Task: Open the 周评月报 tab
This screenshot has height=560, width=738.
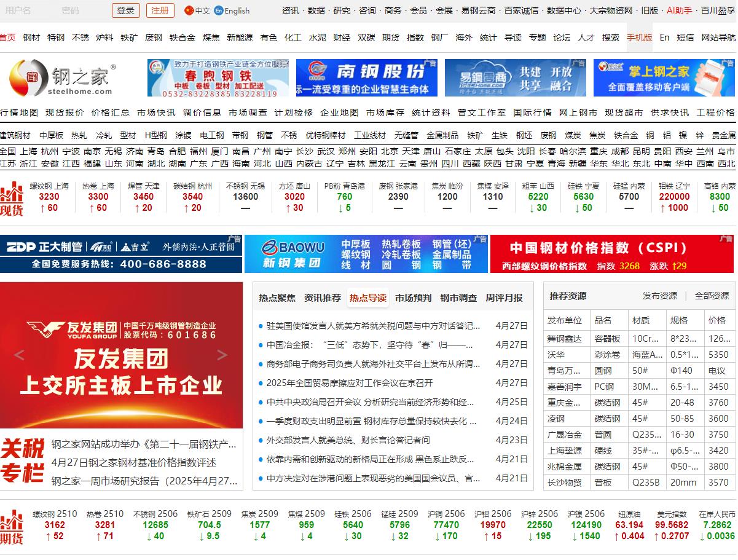Action: (504, 298)
